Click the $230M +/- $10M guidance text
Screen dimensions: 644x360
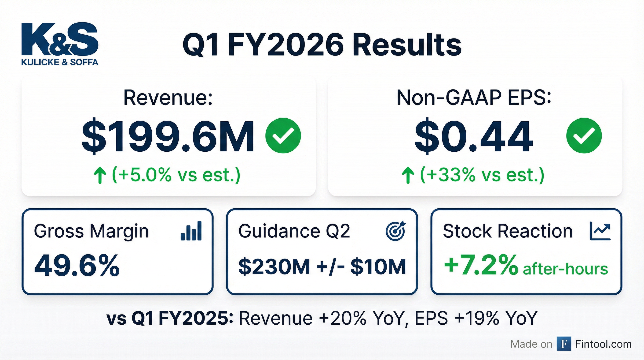click(x=322, y=267)
